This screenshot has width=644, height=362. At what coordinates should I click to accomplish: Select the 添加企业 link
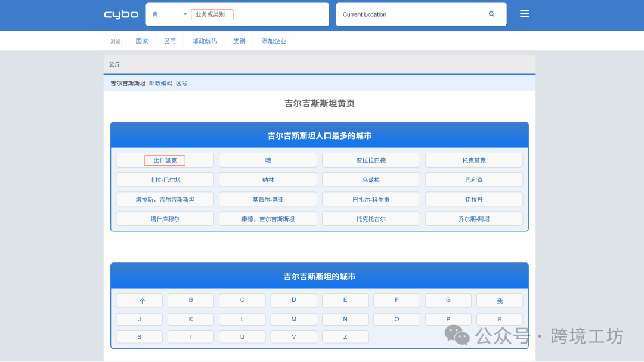coord(274,41)
